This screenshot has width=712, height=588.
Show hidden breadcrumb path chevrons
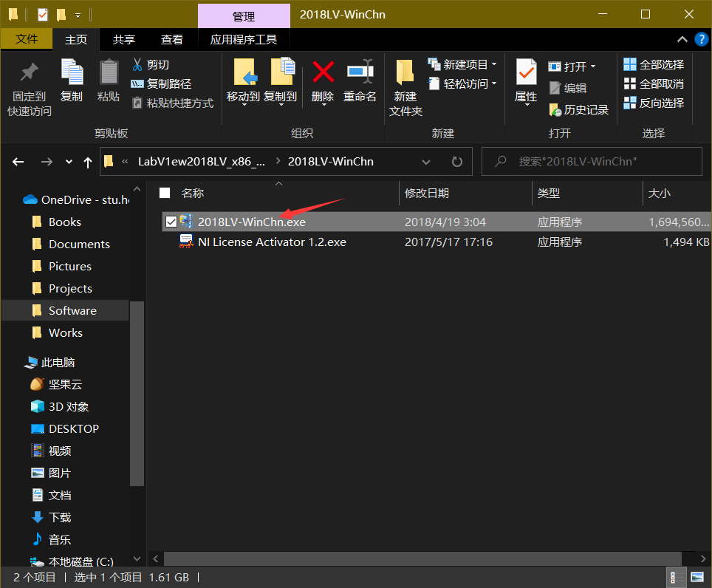click(125, 162)
